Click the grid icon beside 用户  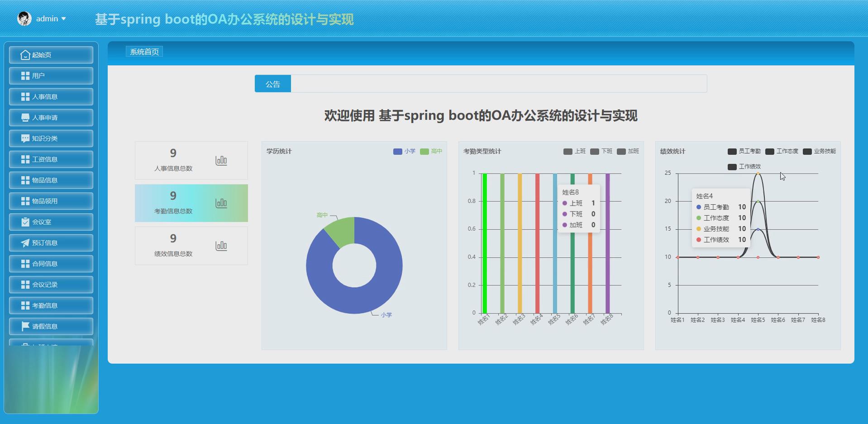(25, 76)
